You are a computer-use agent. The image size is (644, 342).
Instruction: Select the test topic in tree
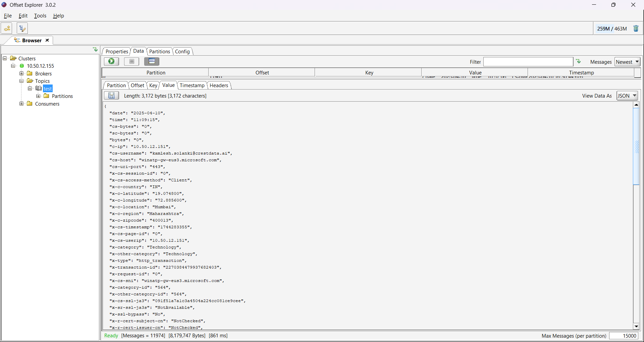tap(48, 89)
